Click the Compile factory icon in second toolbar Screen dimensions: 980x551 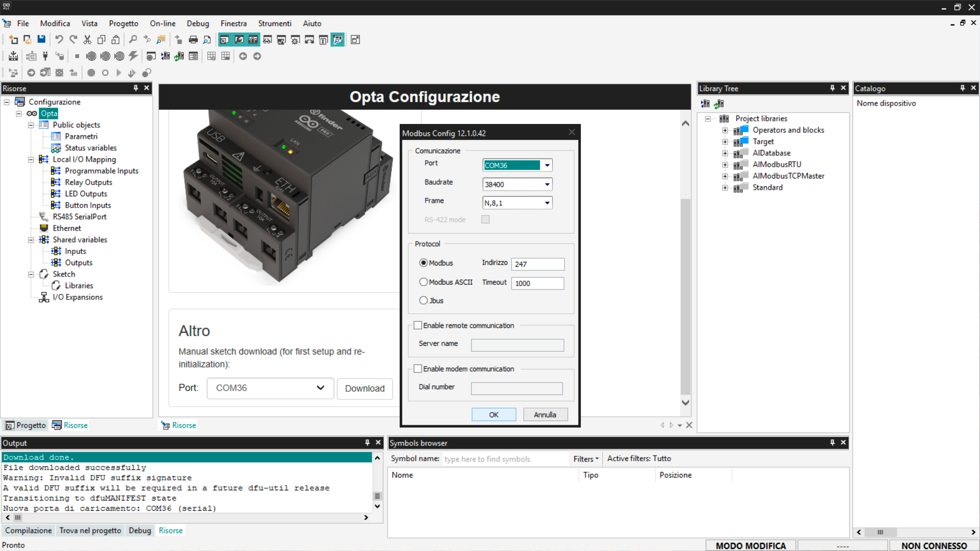13,56
